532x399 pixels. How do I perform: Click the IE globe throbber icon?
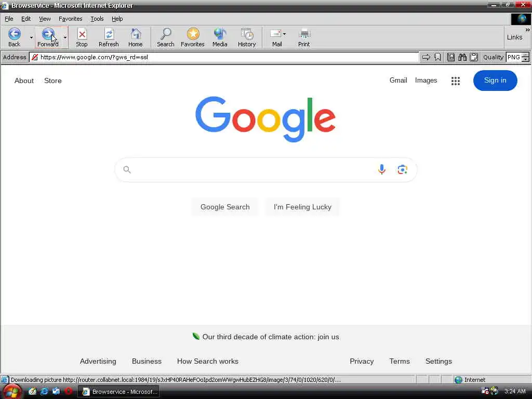point(521,19)
